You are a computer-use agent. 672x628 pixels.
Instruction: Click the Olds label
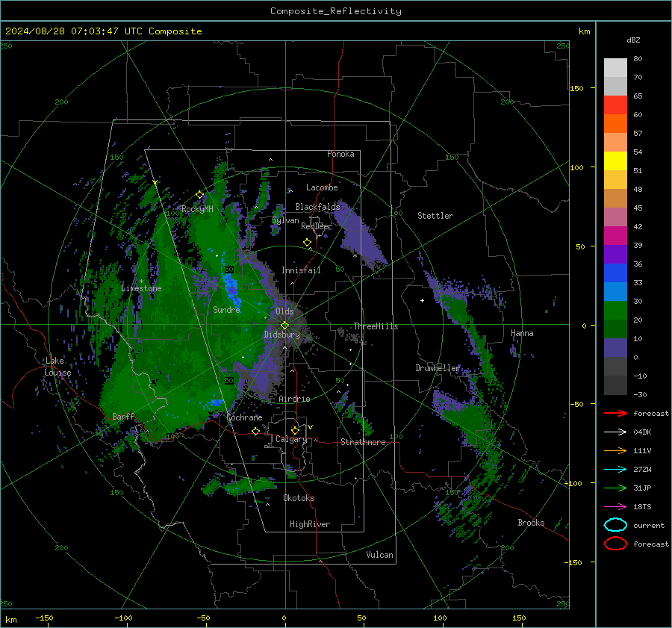pyautogui.click(x=284, y=311)
